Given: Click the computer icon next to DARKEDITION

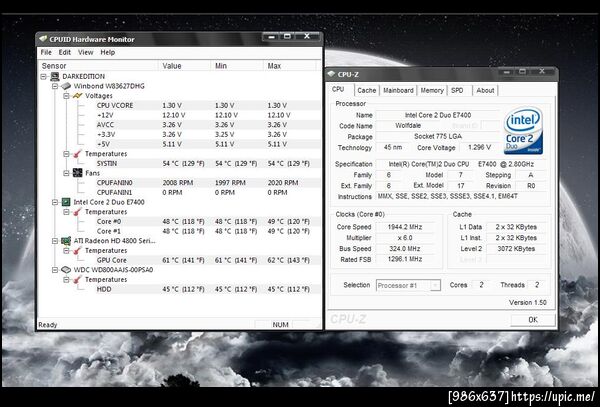Looking at the screenshot, I should 55,76.
